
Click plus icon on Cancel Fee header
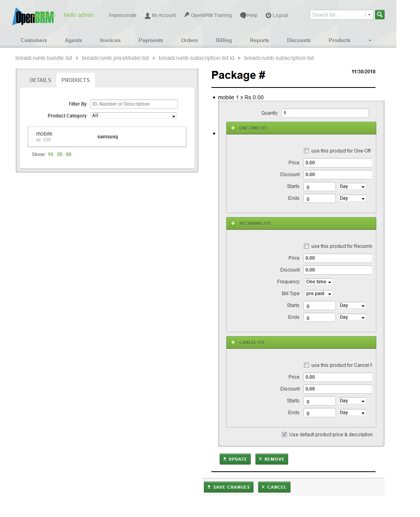[x=233, y=342]
